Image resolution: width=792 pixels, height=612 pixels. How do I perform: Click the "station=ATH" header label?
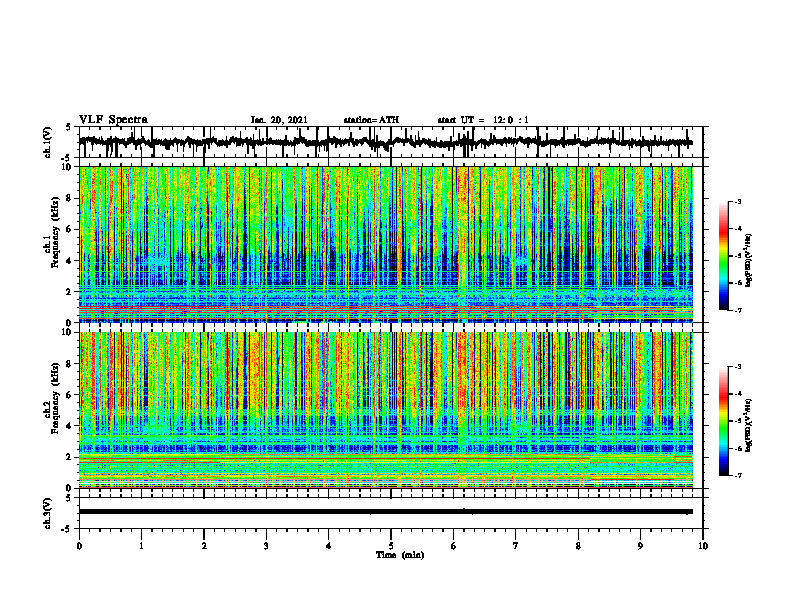tap(371, 120)
